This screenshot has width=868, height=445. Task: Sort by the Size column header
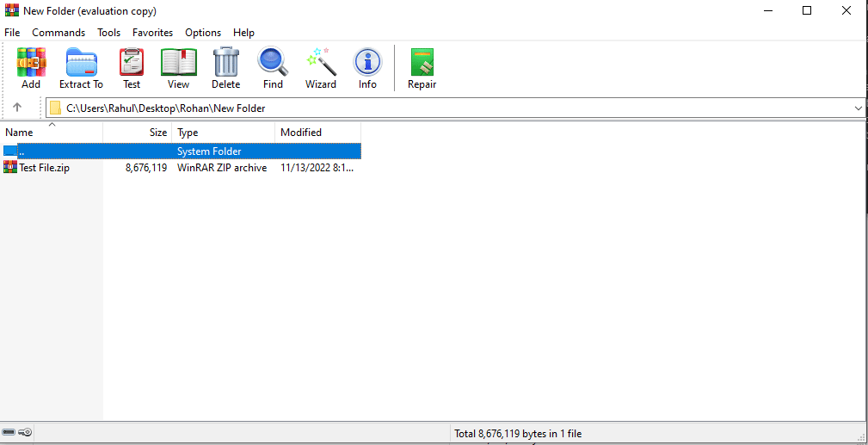pyautogui.click(x=138, y=132)
